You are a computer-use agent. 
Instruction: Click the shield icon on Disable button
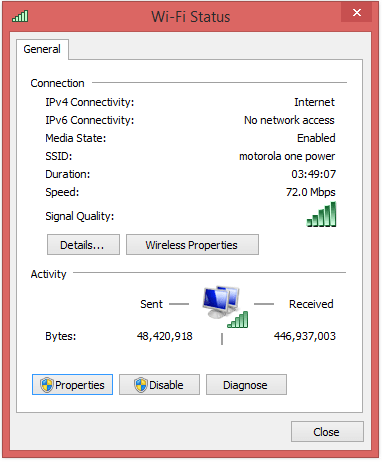click(x=141, y=385)
